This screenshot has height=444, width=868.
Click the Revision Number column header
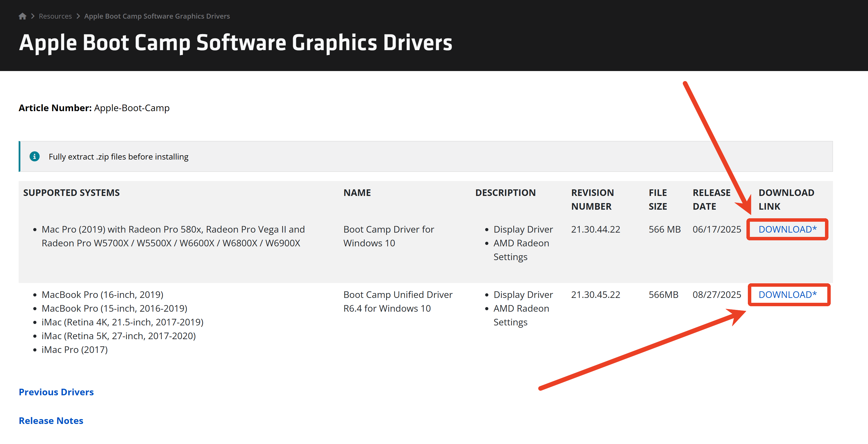[592, 199]
